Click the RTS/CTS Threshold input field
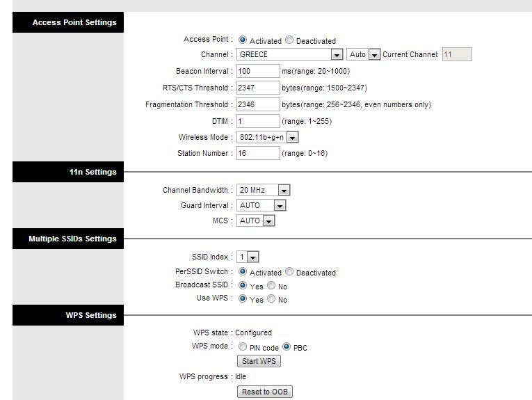 pos(258,88)
